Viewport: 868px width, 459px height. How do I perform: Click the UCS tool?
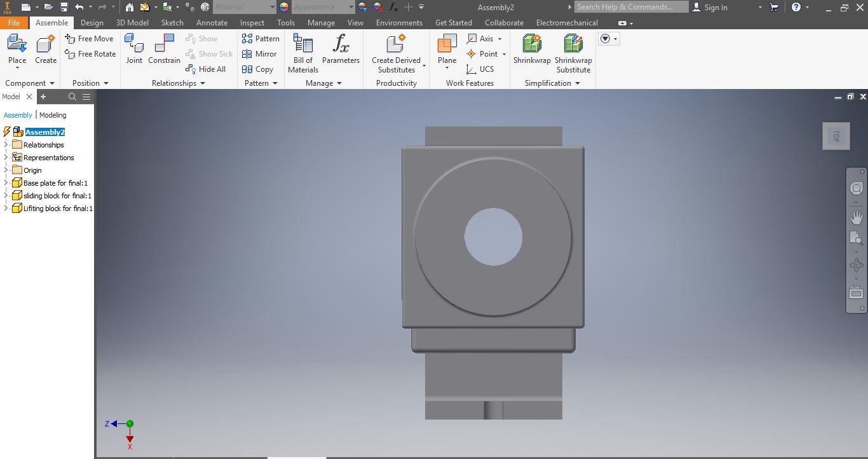tap(480, 69)
